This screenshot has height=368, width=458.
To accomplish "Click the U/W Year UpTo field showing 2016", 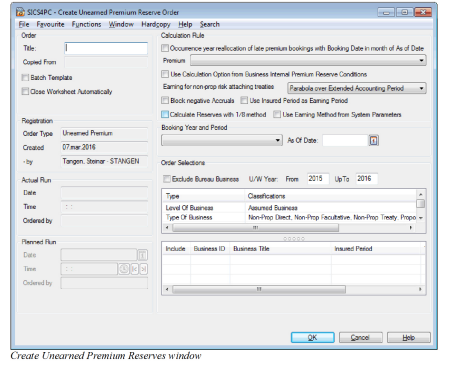I will click(366, 179).
